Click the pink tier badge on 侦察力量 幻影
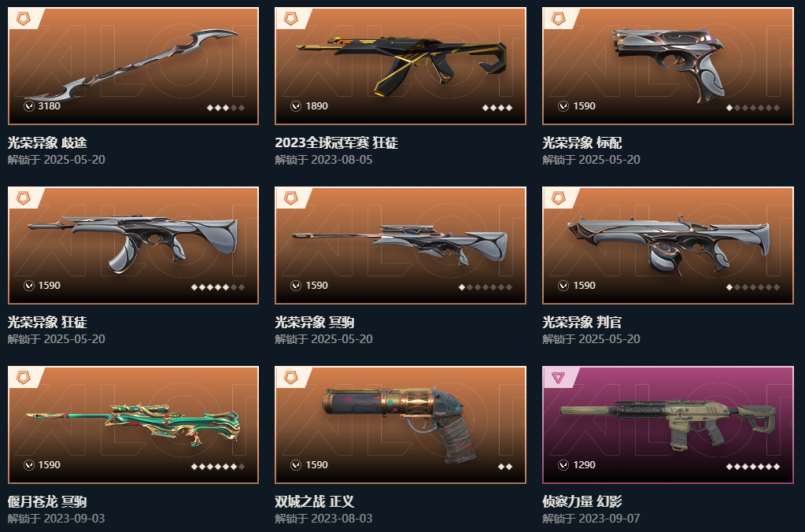This screenshot has width=805, height=532. [559, 378]
